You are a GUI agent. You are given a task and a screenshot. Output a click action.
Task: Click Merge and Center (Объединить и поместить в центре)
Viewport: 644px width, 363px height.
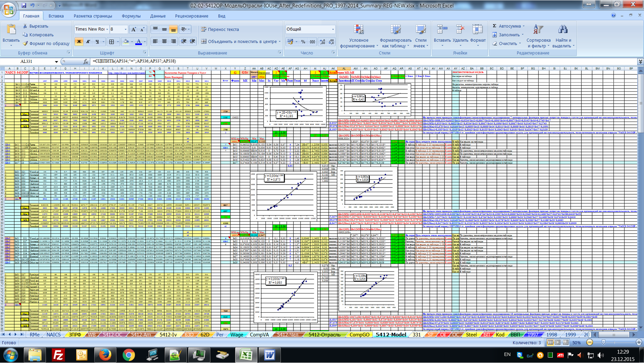(239, 42)
